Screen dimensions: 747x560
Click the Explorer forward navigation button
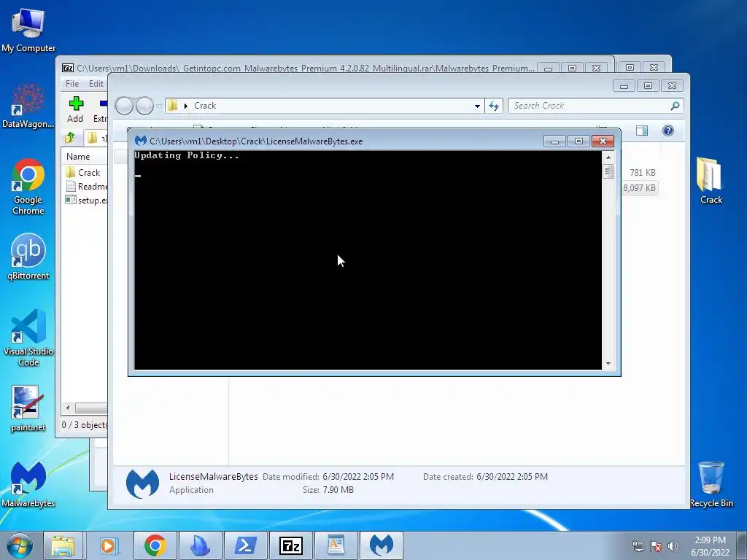click(144, 106)
